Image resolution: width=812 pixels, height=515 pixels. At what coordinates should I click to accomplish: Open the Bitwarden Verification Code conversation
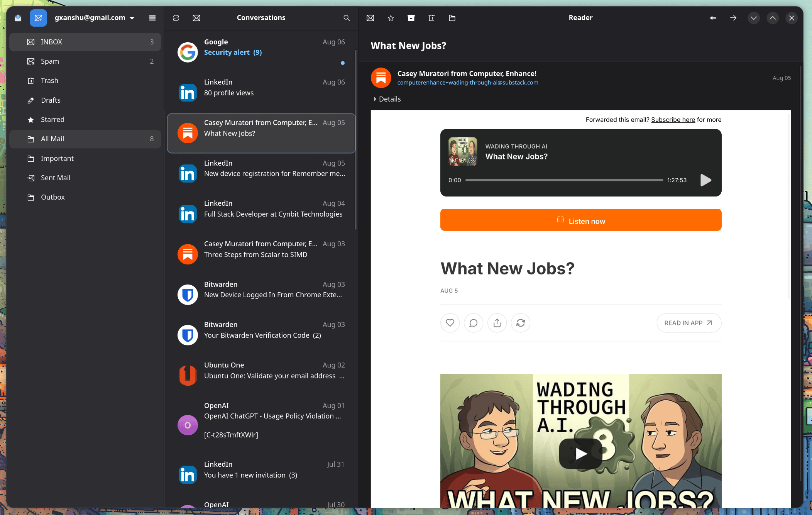point(261,335)
